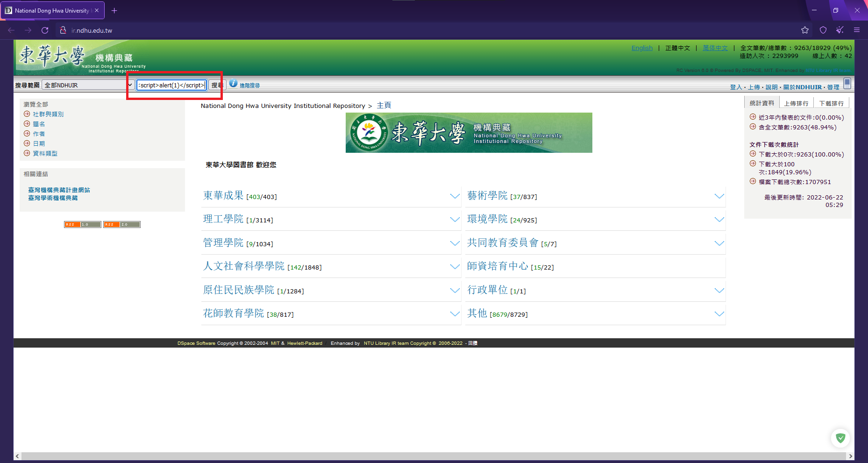Screen dimensions: 868x463
Task: Expand the 共同教育委員會 community chevron
Action: point(719,243)
